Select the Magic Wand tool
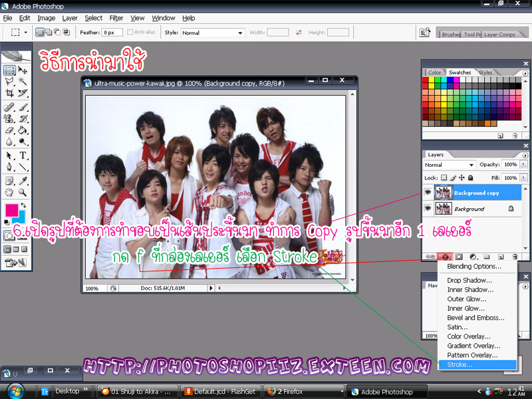The height and width of the screenshot is (399, 532). (x=23, y=81)
